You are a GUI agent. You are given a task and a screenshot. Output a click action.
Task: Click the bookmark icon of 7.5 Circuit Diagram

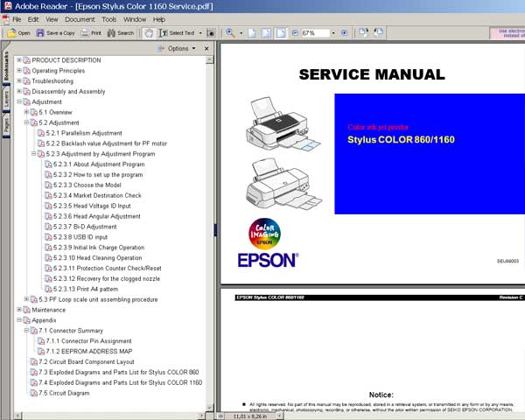34,393
